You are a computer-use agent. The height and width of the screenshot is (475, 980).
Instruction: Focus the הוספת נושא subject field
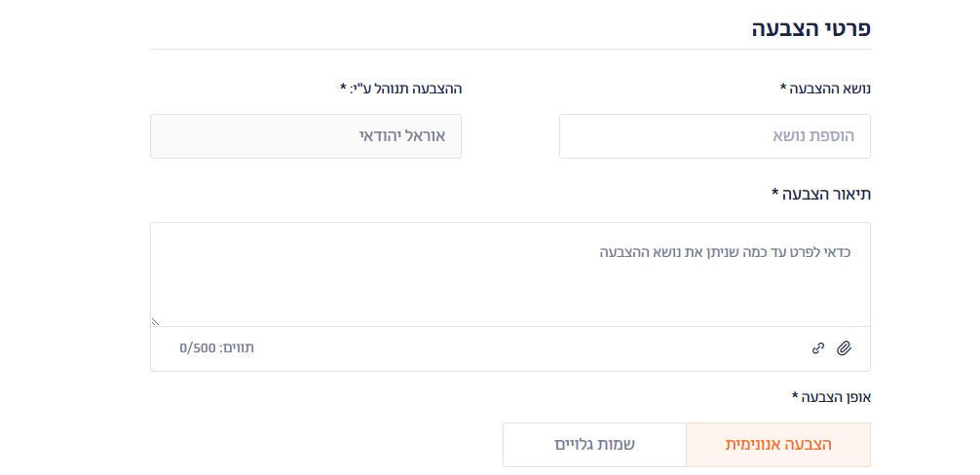(715, 136)
